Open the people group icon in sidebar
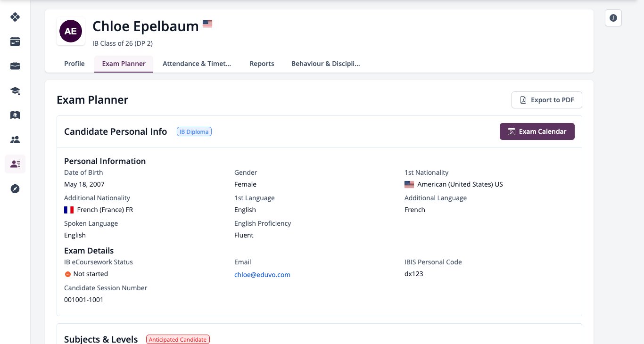The image size is (644, 344). (x=15, y=139)
